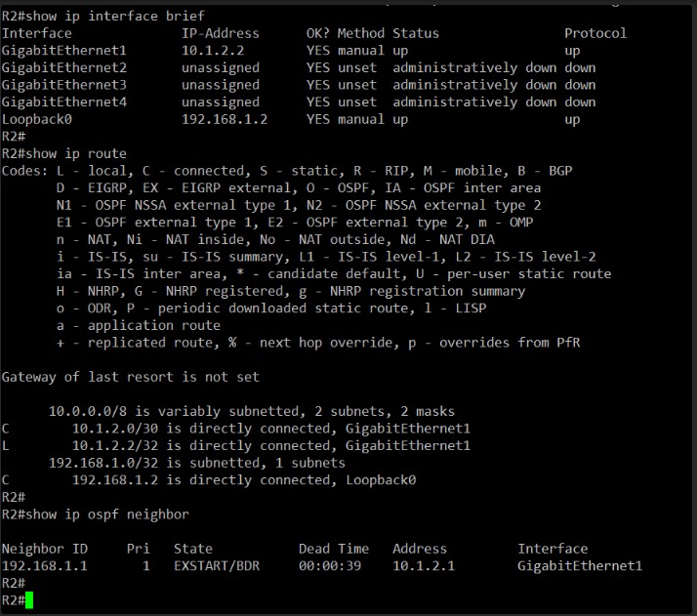
Task: Click Loopback0 address 192.168.1.2 in brief table
Action: click(x=225, y=119)
